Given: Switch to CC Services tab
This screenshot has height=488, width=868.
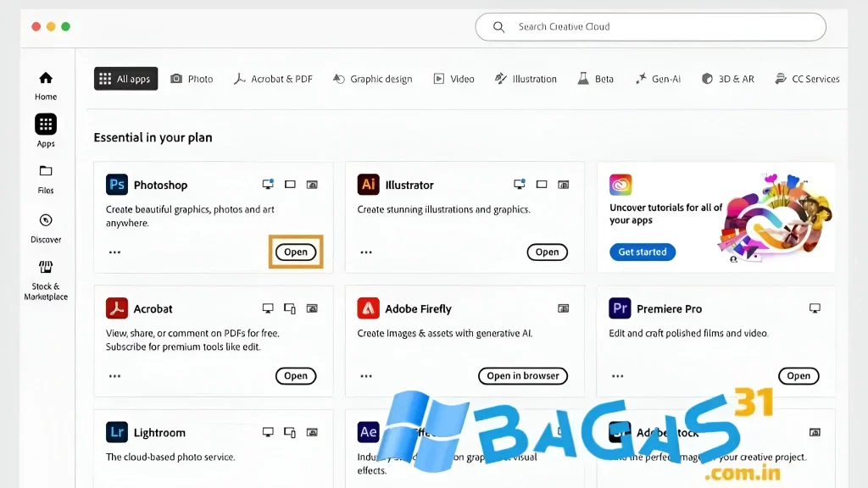Looking at the screenshot, I should [807, 79].
